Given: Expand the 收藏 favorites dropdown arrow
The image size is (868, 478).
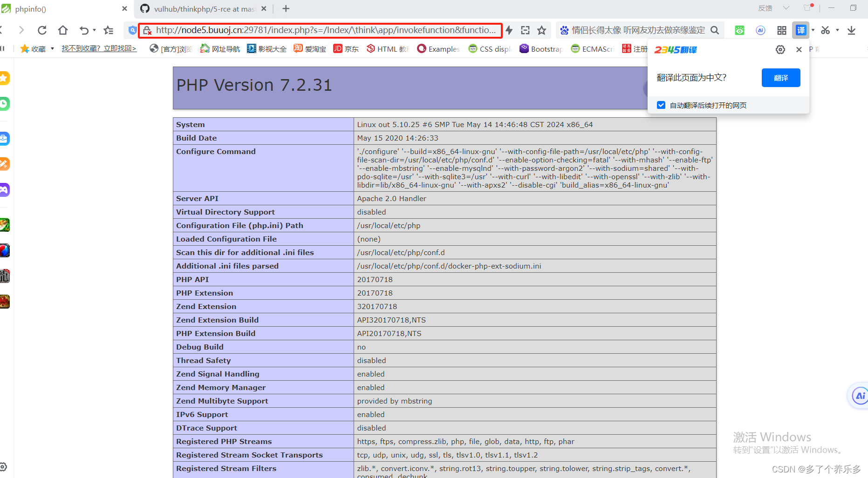Looking at the screenshot, I should [52, 48].
